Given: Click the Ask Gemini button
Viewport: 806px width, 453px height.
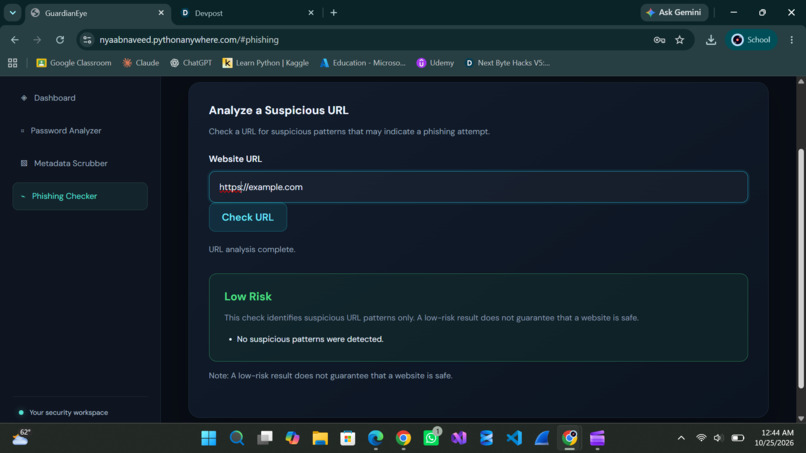Looking at the screenshot, I should point(674,12).
